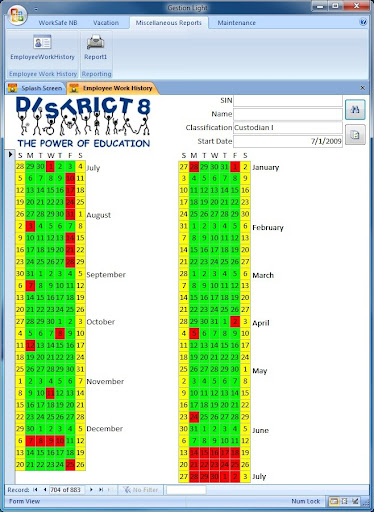Click inside the Name field
The width and height of the screenshot is (374, 512).
[x=288, y=114]
